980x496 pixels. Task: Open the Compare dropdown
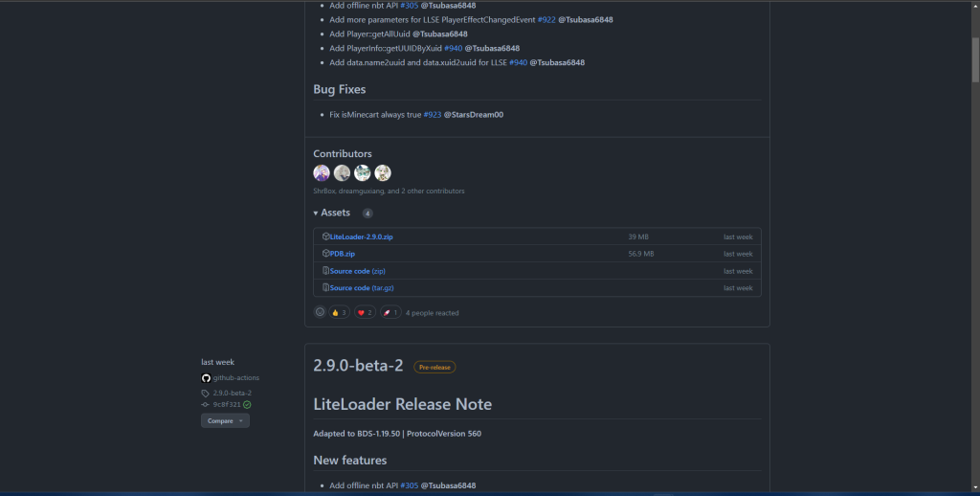[225, 421]
